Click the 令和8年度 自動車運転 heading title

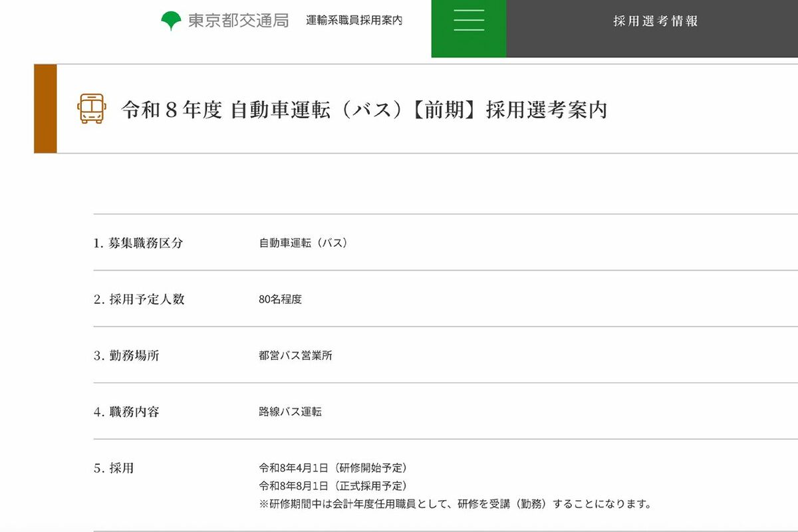(364, 110)
